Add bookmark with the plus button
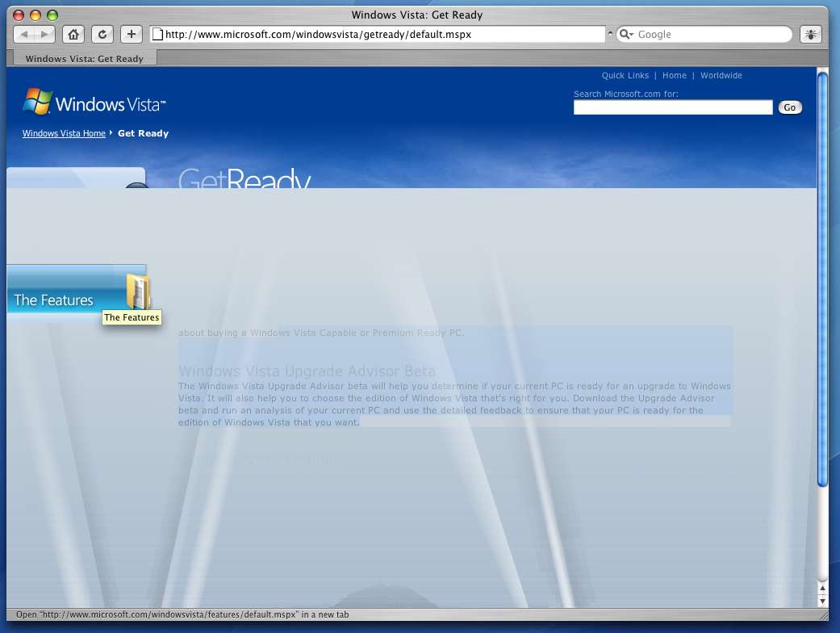Viewport: 840px width, 633px height. [132, 34]
